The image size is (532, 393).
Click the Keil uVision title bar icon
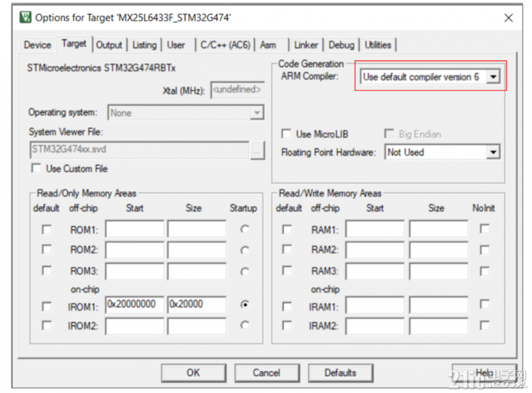tap(25, 17)
